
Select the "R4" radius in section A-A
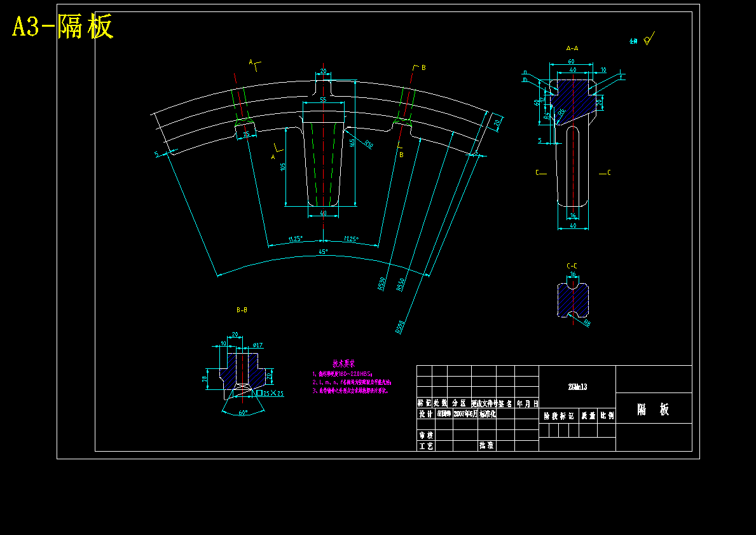point(547,116)
